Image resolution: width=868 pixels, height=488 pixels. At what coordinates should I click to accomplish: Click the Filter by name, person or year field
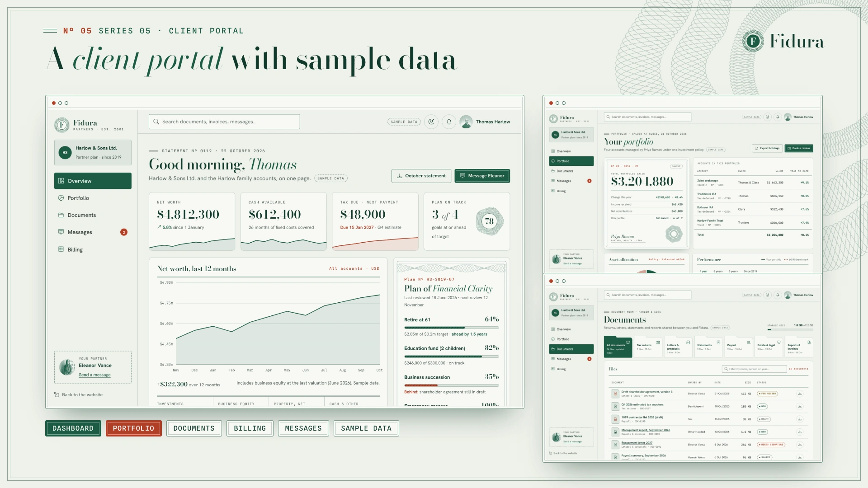[754, 369]
